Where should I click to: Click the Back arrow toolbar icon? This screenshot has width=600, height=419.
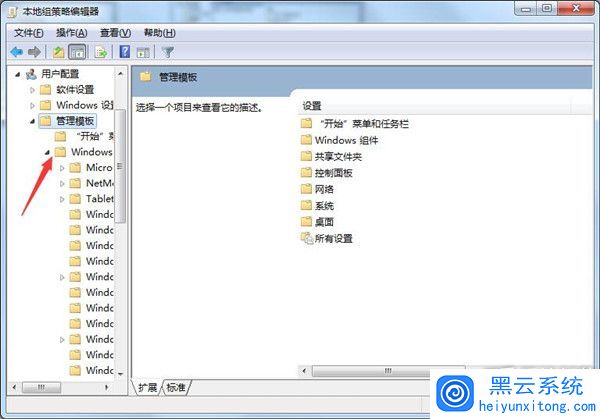coord(16,52)
